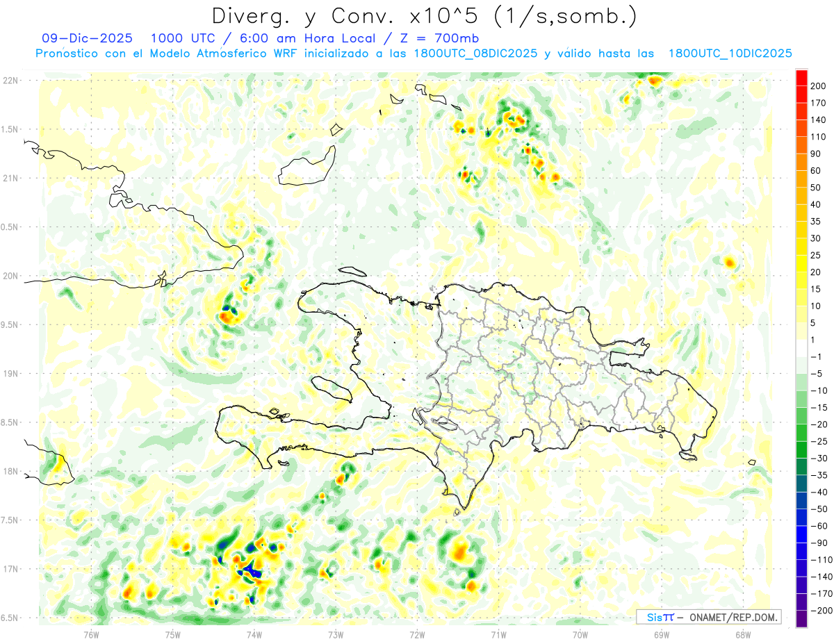Click the "1800UTC_10DIC2025" valid-until time text
Viewport: 834px width, 644px height.
730,53
